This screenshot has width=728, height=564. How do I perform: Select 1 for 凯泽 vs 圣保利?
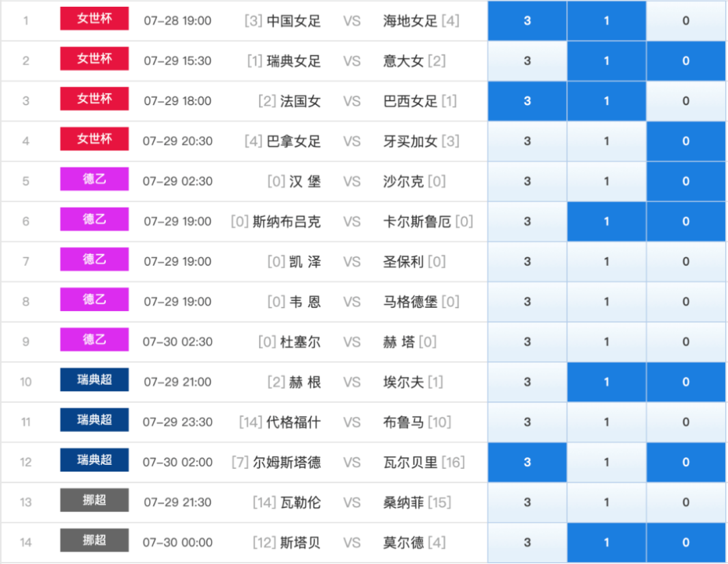pyautogui.click(x=606, y=261)
